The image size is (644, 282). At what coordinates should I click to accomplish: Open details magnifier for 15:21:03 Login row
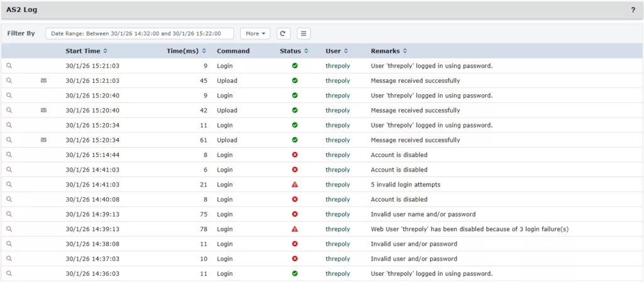[x=9, y=65]
